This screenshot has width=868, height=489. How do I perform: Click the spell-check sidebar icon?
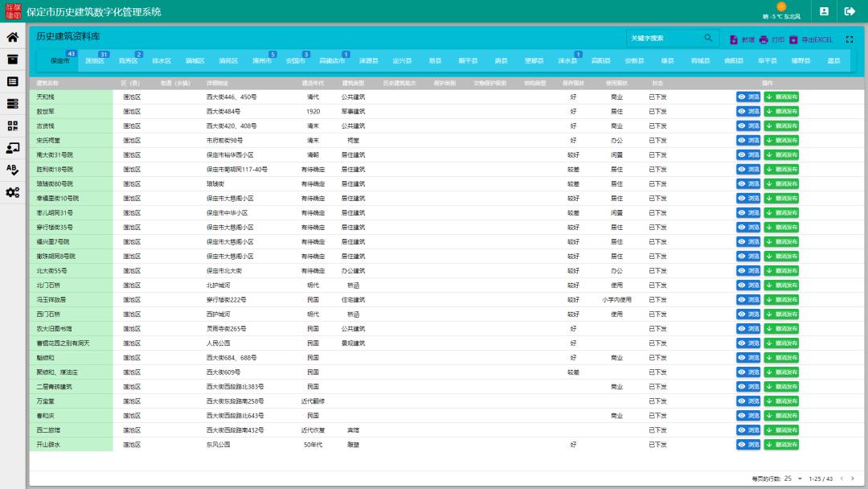(12, 170)
